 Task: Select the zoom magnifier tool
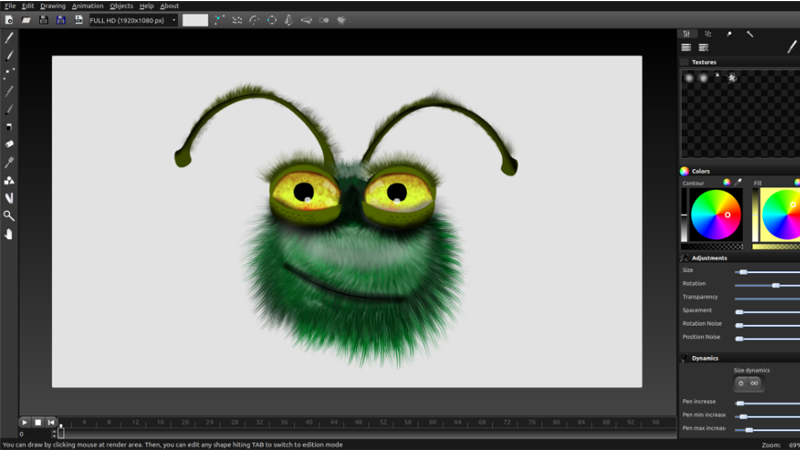click(x=9, y=216)
